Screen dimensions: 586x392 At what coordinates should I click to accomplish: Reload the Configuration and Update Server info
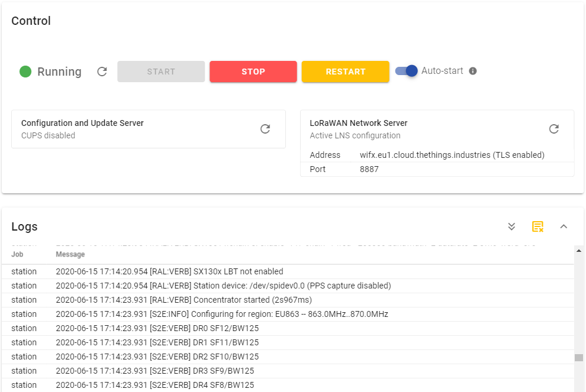point(265,128)
